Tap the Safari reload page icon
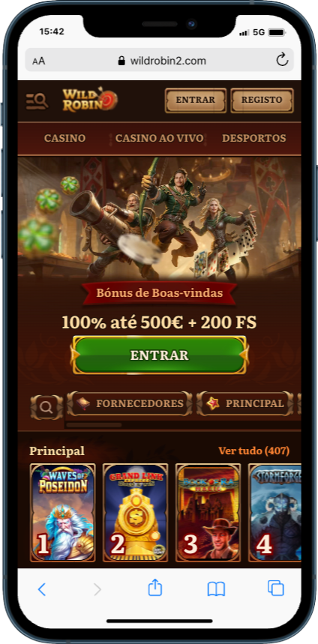Screen dimensions: 318x644 tap(282, 61)
